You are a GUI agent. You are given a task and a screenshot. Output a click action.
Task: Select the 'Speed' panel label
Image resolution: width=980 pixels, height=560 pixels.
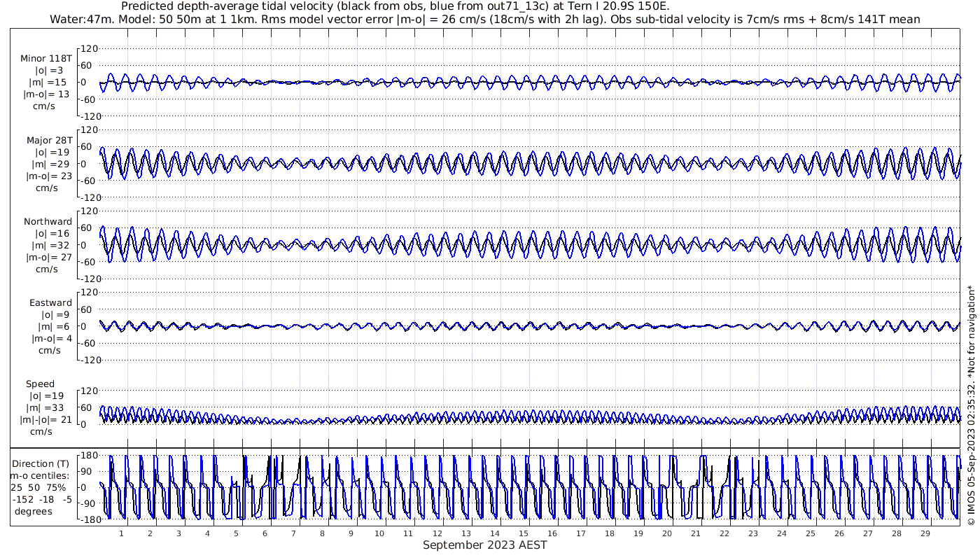tap(40, 384)
